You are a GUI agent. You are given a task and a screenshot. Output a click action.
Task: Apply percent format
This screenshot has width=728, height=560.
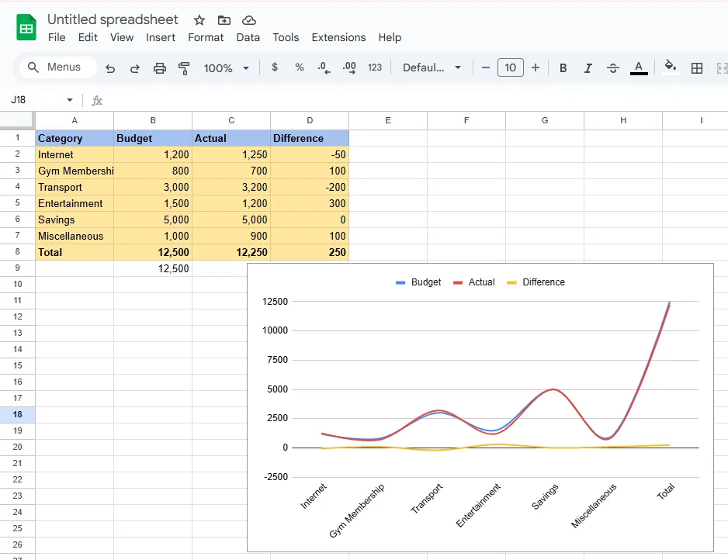[x=299, y=67]
